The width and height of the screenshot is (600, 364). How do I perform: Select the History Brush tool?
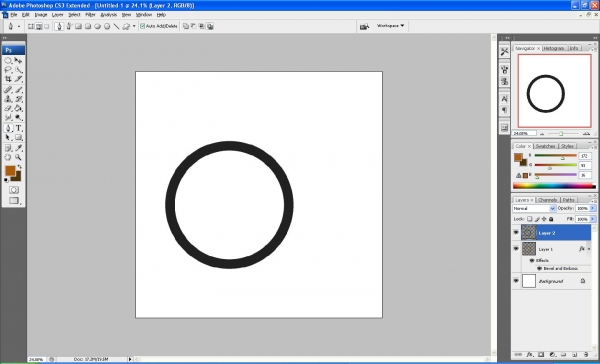tap(18, 99)
